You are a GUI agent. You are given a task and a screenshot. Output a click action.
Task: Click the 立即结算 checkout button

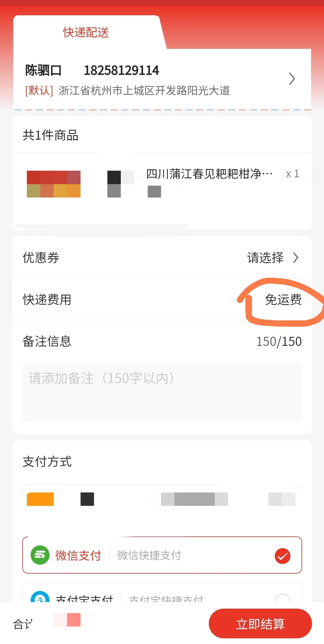coord(260,624)
